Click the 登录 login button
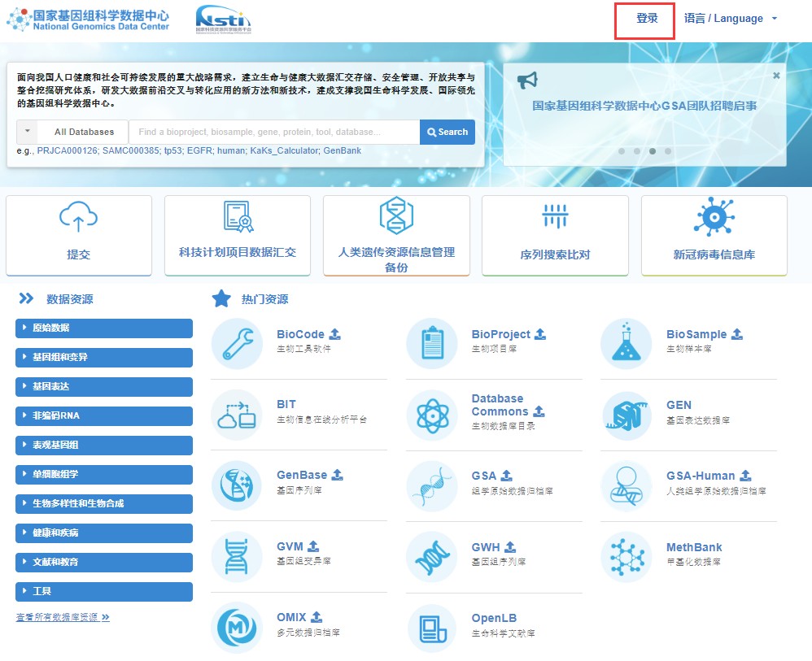The image size is (812, 661). [x=645, y=20]
